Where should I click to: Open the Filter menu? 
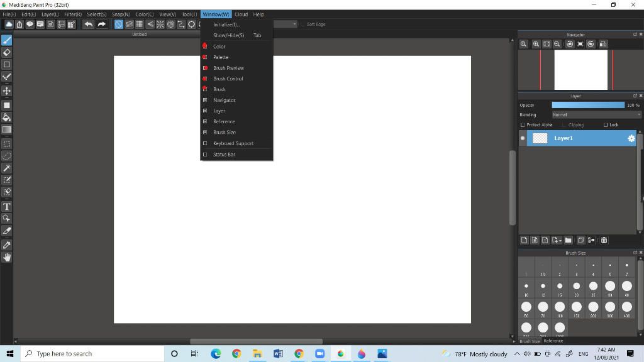[73, 14]
